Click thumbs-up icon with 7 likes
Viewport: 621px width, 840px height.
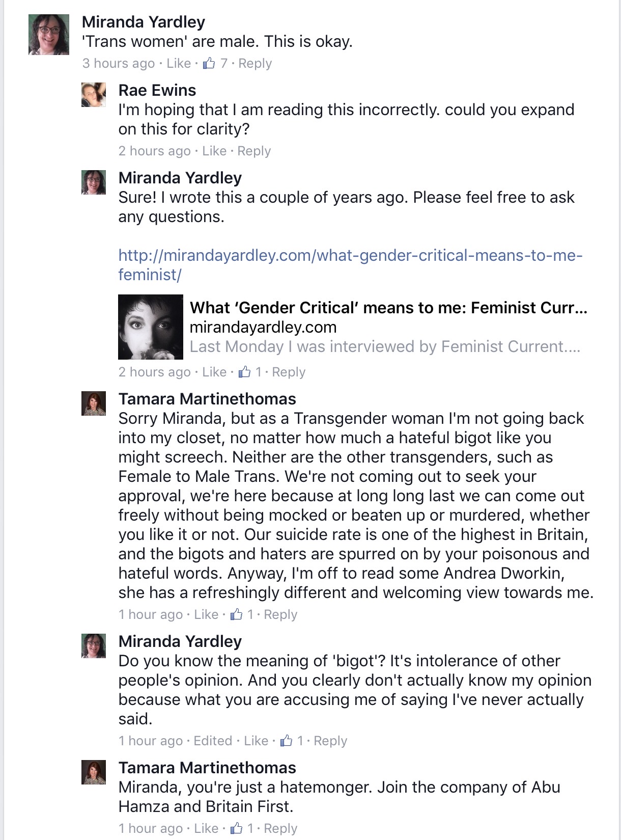click(x=209, y=63)
